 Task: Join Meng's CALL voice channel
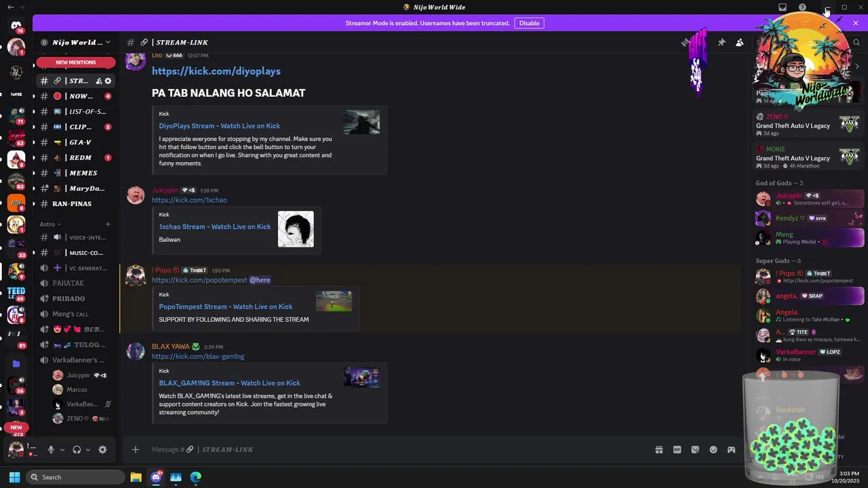click(x=76, y=314)
